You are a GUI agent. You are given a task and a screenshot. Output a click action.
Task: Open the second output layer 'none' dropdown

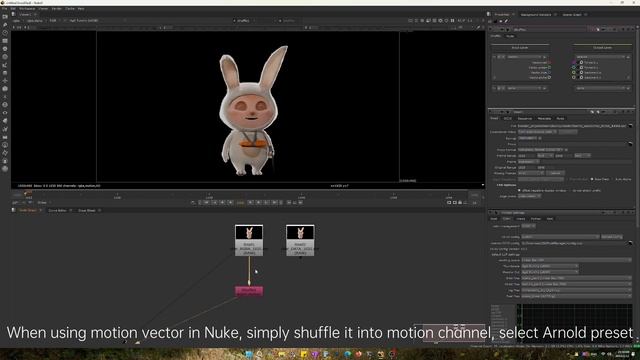(x=600, y=88)
